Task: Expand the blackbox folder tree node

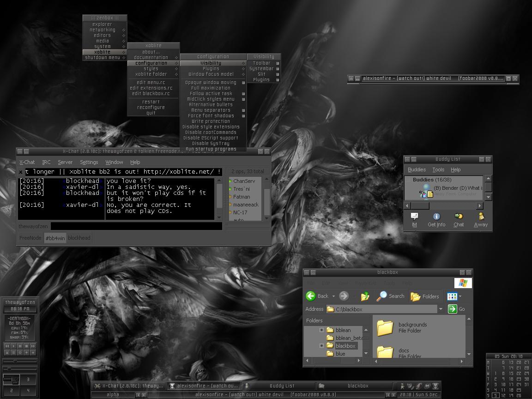Action: (x=321, y=345)
